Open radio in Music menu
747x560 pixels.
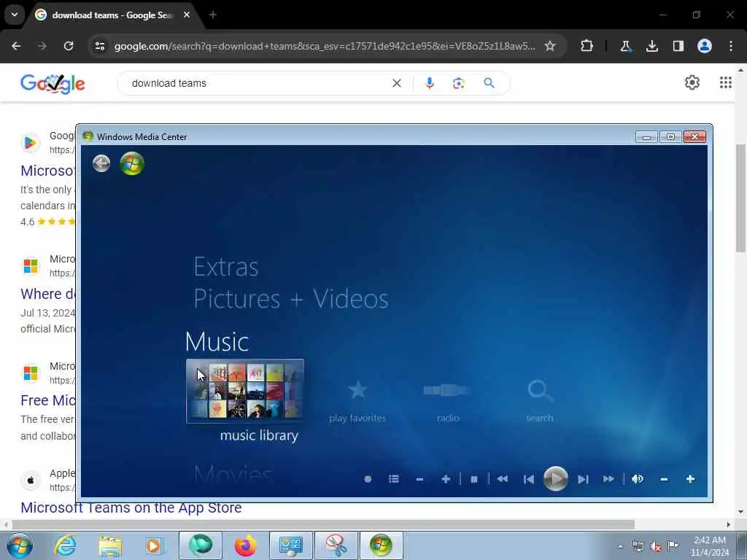pos(447,391)
